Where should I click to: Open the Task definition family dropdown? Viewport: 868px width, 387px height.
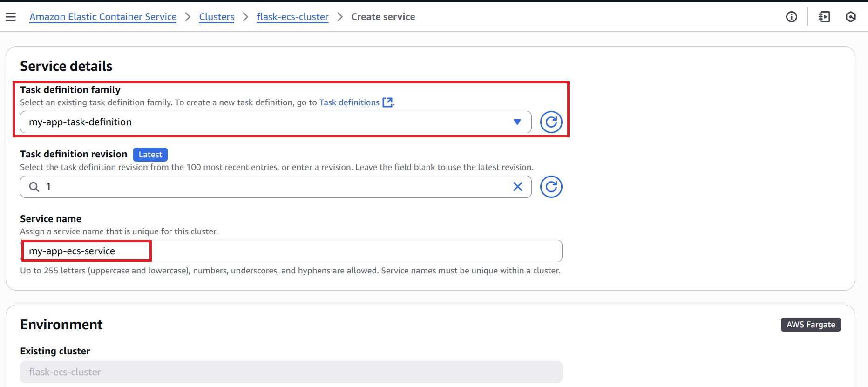276,122
